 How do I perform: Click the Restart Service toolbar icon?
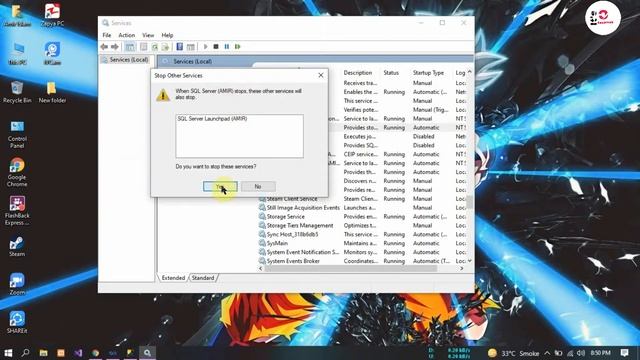coord(238,47)
